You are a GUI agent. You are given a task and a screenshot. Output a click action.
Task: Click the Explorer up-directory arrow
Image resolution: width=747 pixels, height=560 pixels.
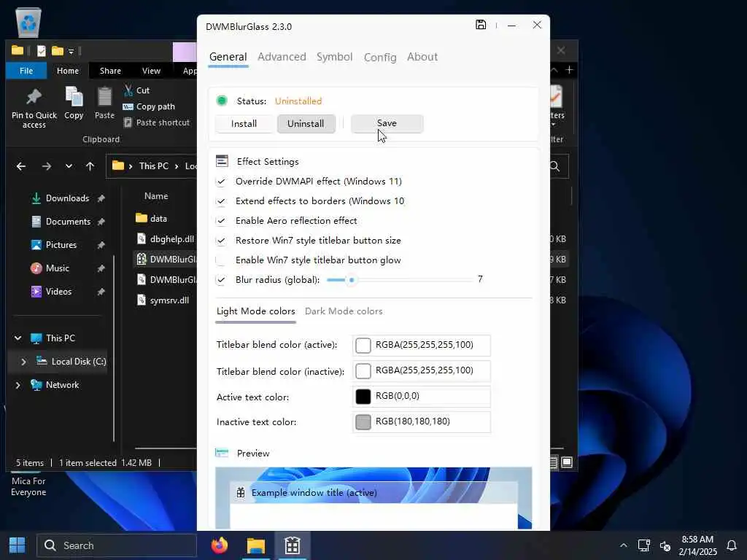click(90, 166)
